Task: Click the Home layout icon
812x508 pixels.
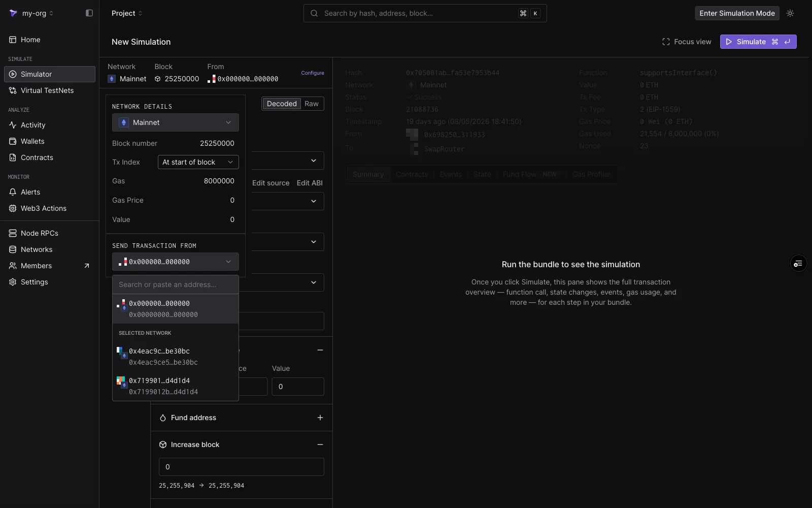Action: pyautogui.click(x=13, y=40)
